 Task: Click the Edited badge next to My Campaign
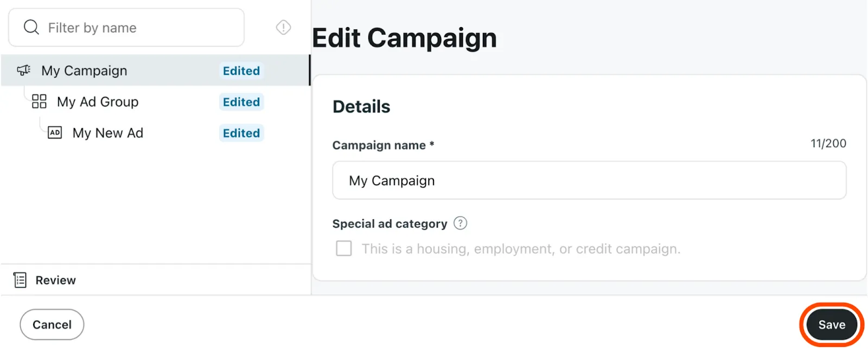pyautogui.click(x=241, y=71)
